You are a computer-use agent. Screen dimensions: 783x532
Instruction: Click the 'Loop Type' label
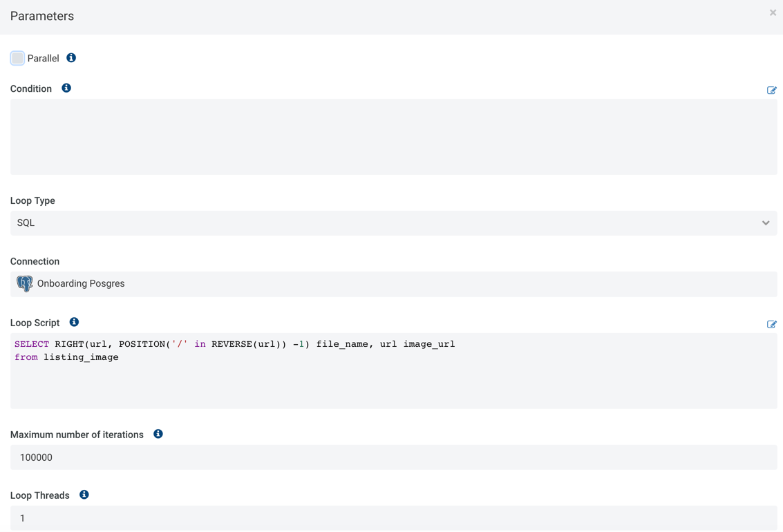(x=32, y=200)
